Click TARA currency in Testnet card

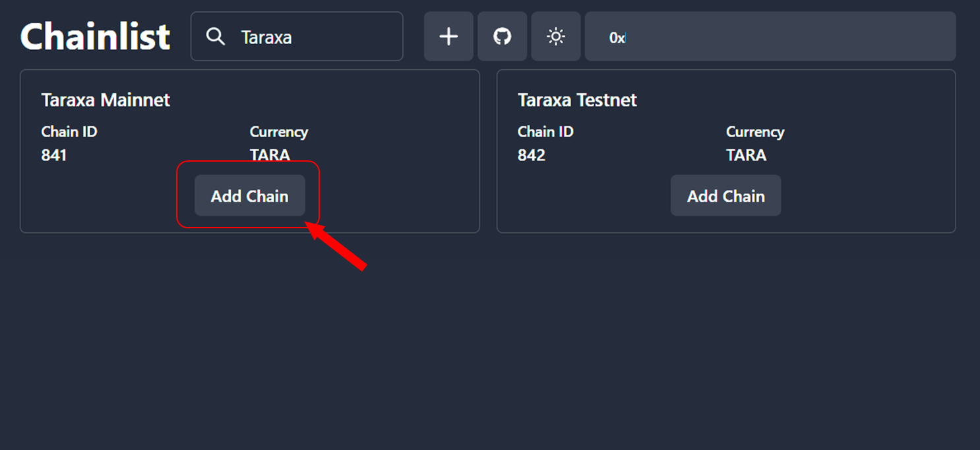746,156
